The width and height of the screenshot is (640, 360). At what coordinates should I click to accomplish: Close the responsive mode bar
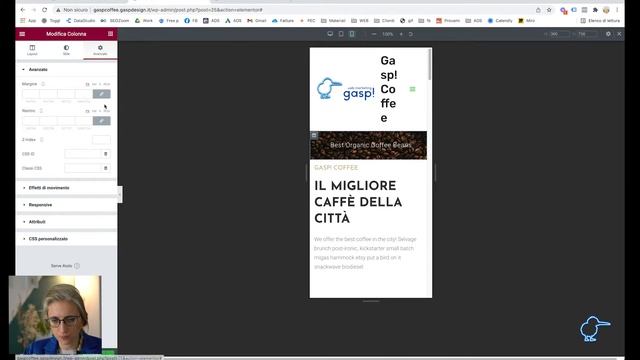619,34
